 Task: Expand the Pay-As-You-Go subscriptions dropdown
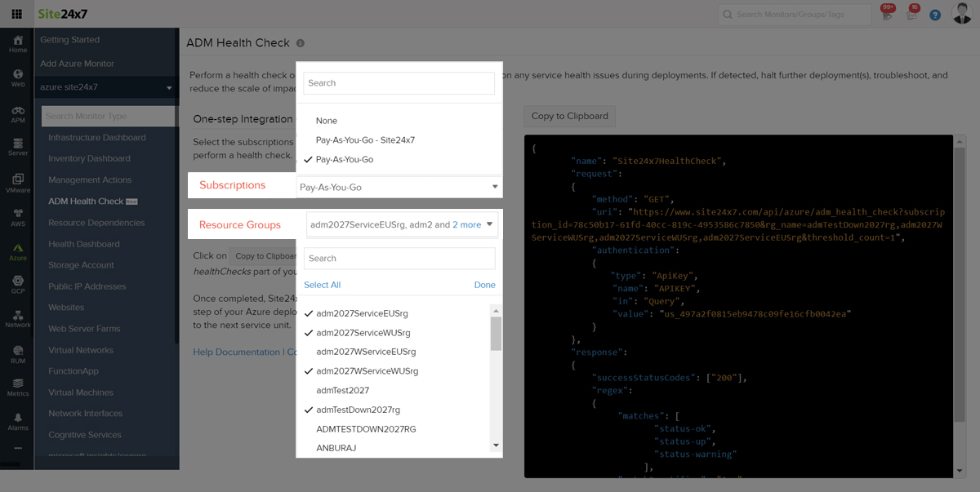click(x=399, y=187)
